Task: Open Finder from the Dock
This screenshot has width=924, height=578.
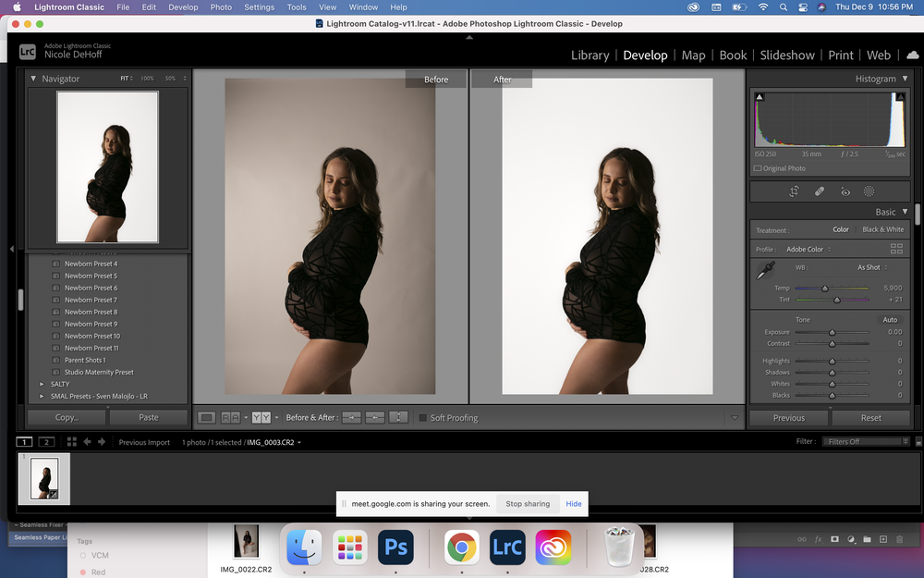Action: 304,547
